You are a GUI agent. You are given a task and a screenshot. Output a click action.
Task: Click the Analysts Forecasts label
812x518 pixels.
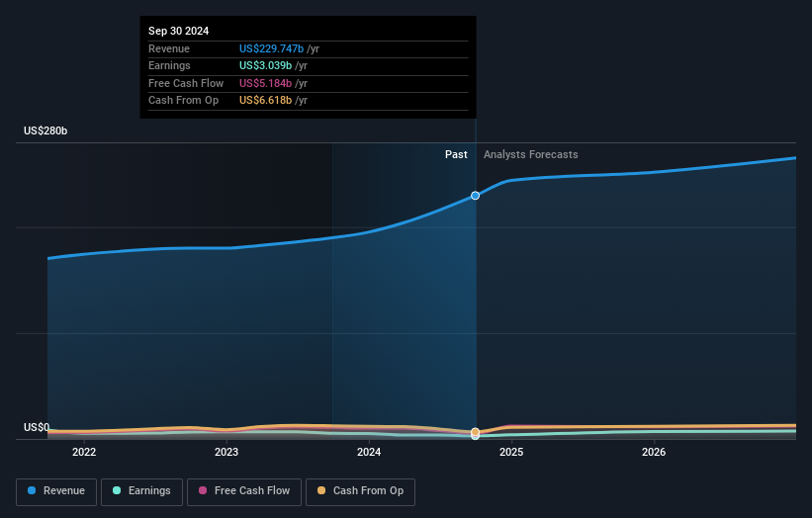click(x=531, y=154)
